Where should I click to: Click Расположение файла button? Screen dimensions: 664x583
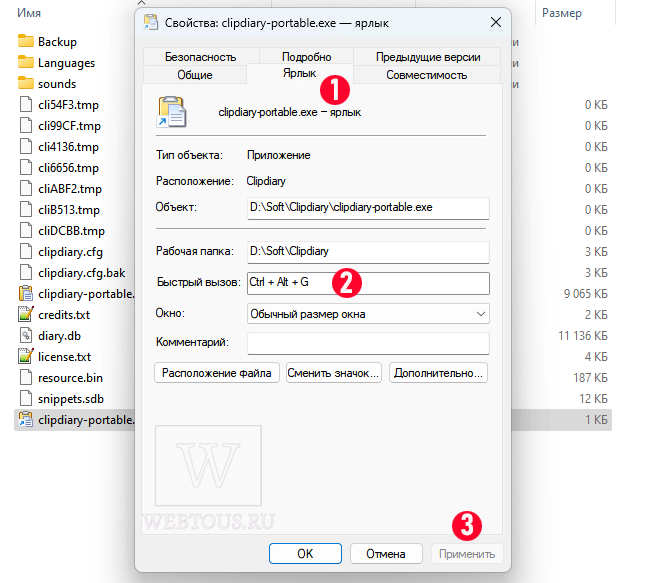tap(217, 373)
